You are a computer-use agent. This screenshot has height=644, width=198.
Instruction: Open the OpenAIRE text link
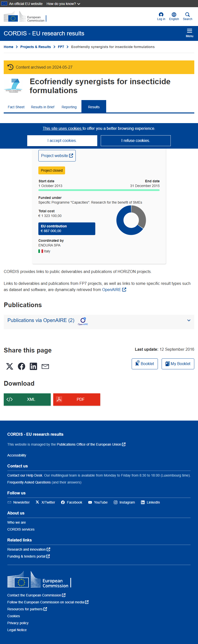pos(114,290)
